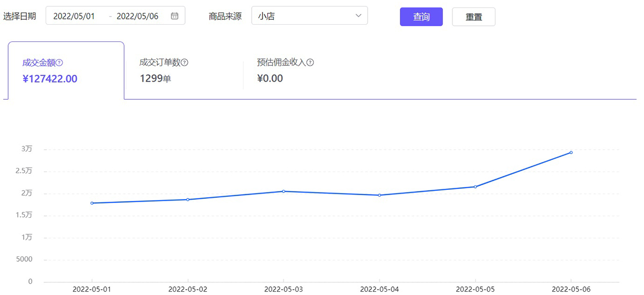Click the chart data point for 2022-05-06

click(571, 152)
